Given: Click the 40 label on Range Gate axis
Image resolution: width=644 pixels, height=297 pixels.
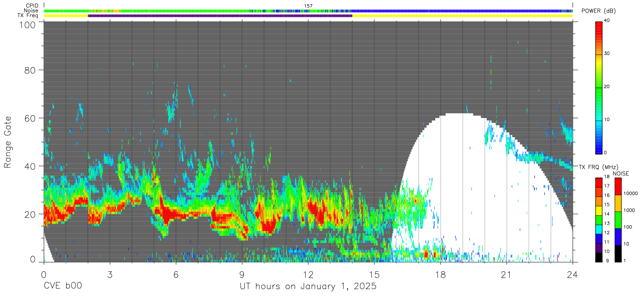Looking at the screenshot, I should pos(29,166).
